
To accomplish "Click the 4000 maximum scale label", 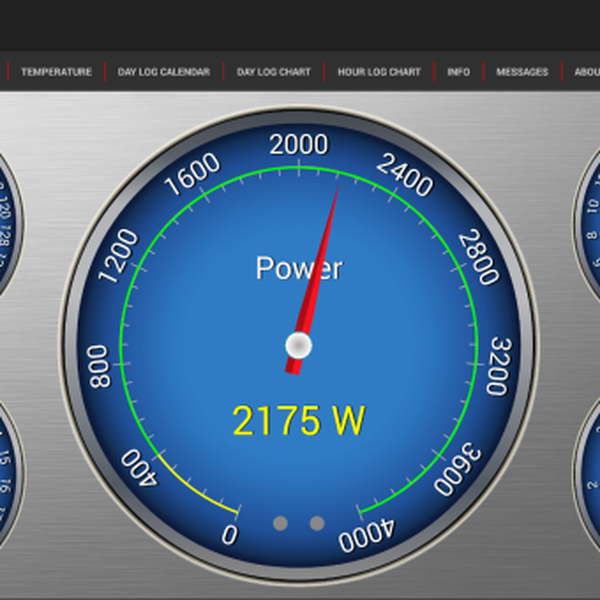I will [367, 538].
